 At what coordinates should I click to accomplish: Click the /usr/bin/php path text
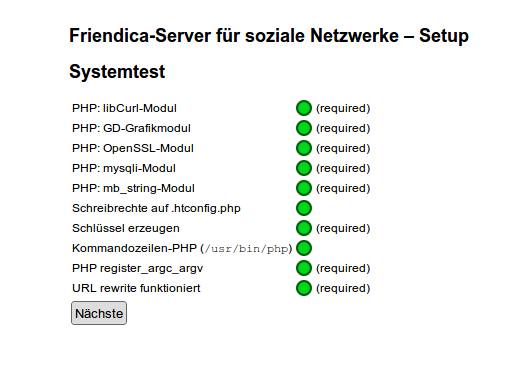(x=246, y=249)
